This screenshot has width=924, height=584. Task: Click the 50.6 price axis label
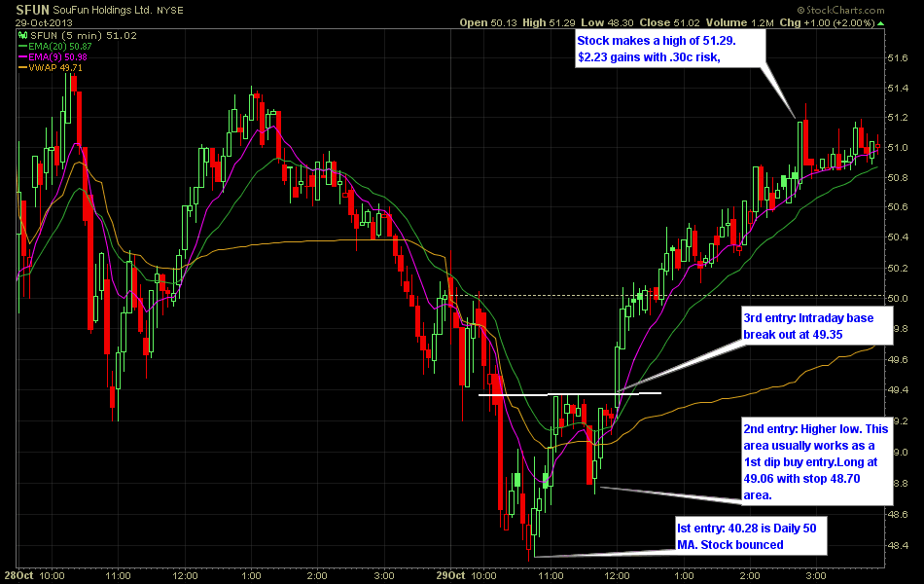898,207
